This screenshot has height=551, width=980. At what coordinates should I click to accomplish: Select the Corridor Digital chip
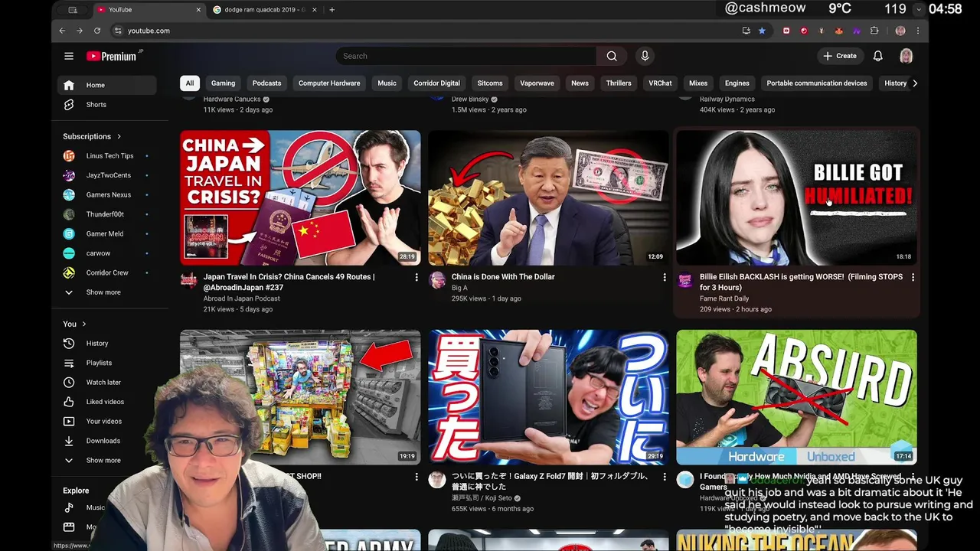(436, 83)
